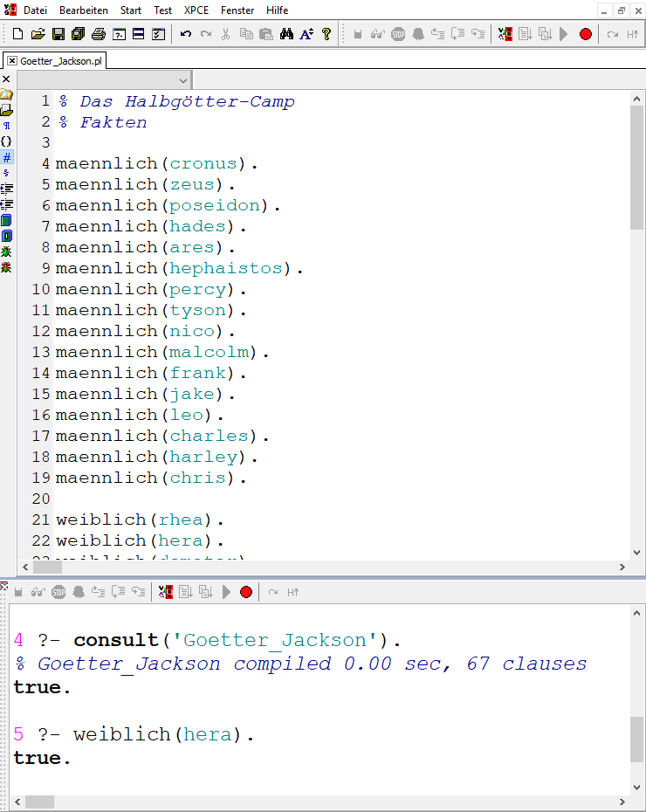
Task: Save all files with stacked floppy icon
Action: pos(79,34)
